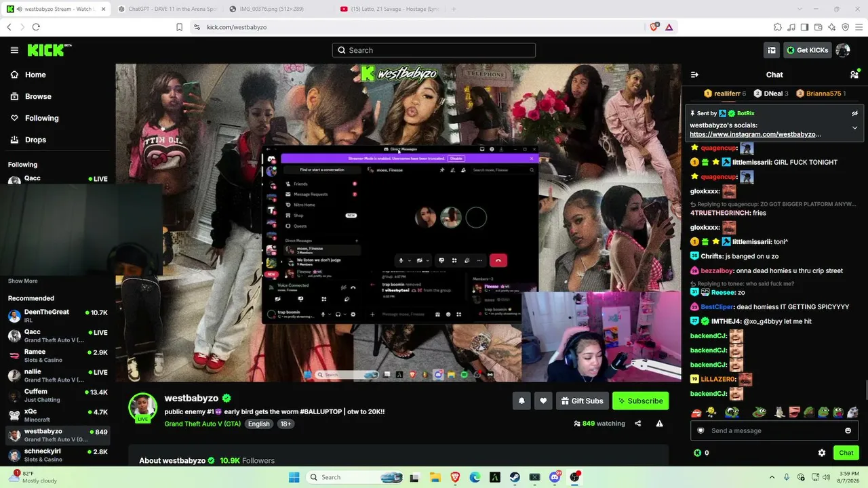868x488 pixels.
Task: Click the address bar URL kick.com/westbabyzo
Action: 237,27
